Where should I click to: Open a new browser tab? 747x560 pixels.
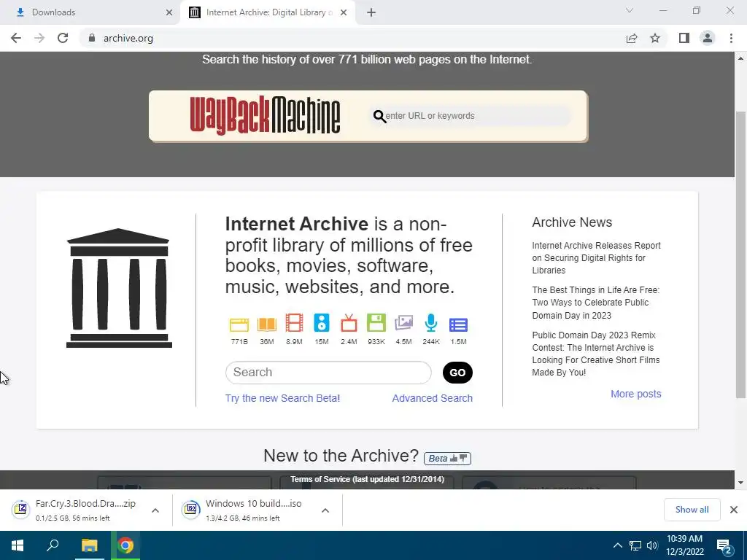tap(371, 12)
